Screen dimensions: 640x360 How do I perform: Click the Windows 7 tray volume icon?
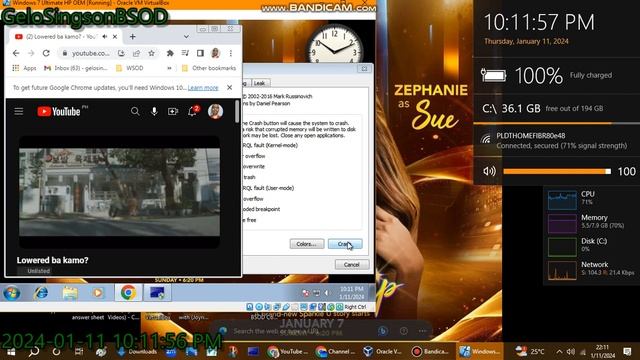[327, 293]
